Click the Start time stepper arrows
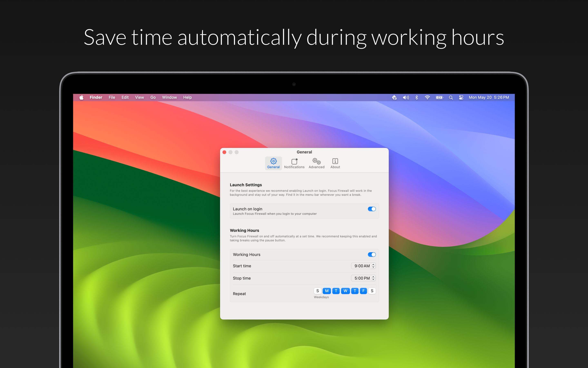 (x=373, y=266)
